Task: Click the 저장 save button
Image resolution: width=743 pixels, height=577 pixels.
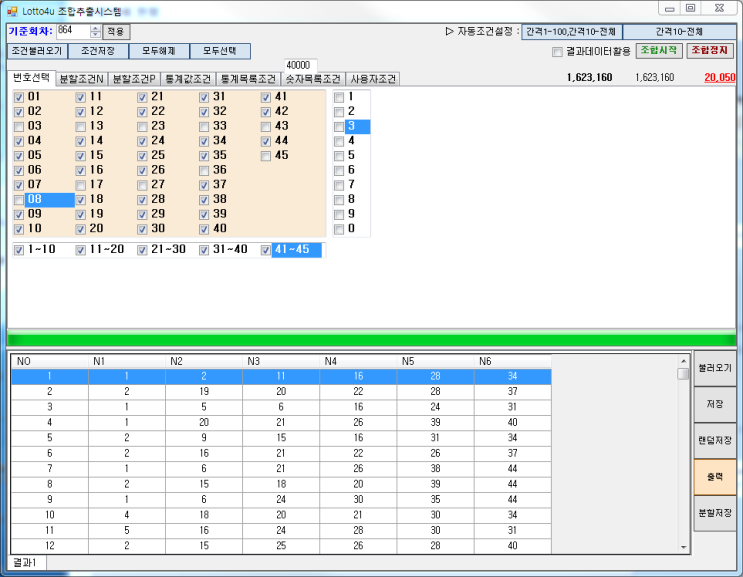Action: 715,404
